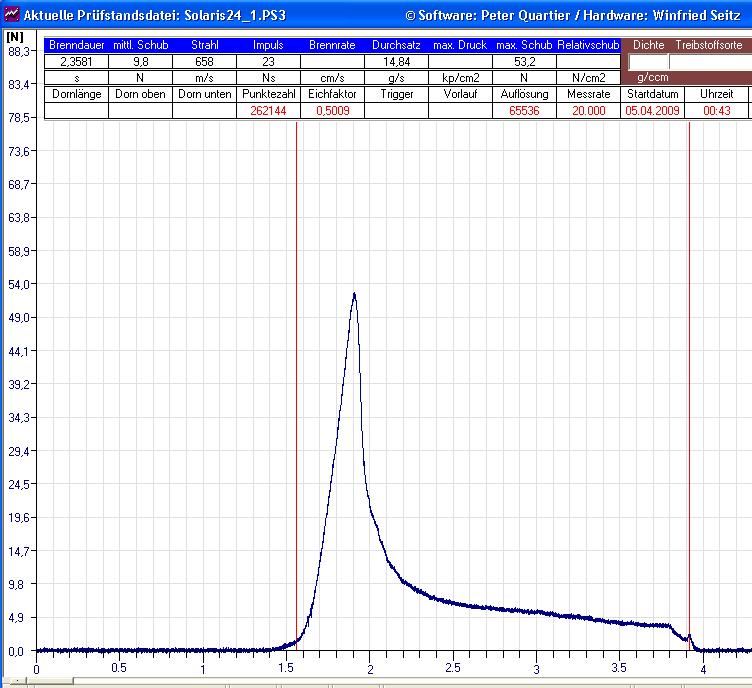Select the Uhrzeit value 00:43
Image resolution: width=752 pixels, height=688 pixels.
point(716,111)
